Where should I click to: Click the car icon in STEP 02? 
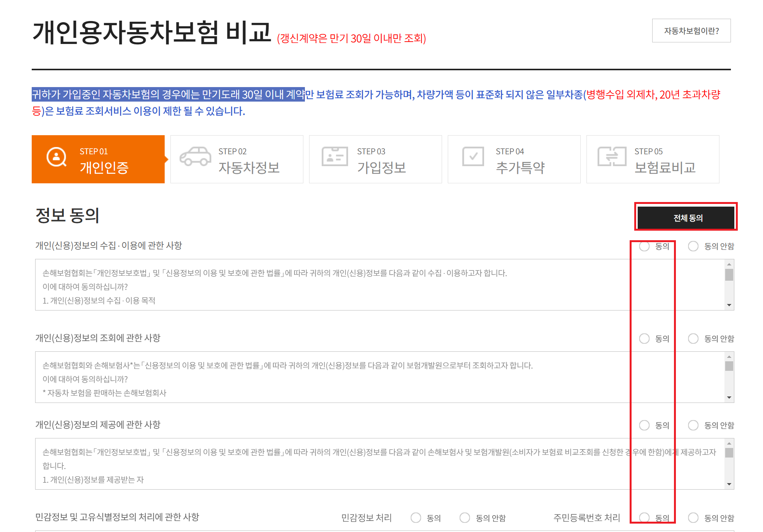point(195,157)
